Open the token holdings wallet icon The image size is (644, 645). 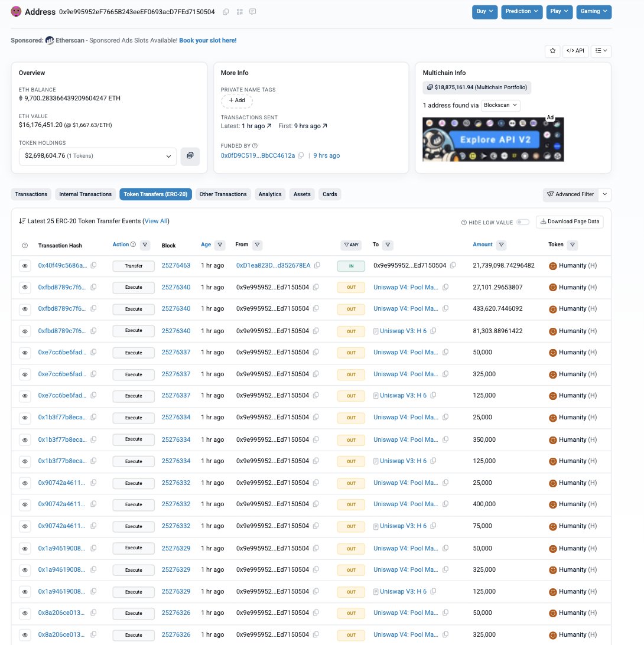(x=190, y=156)
